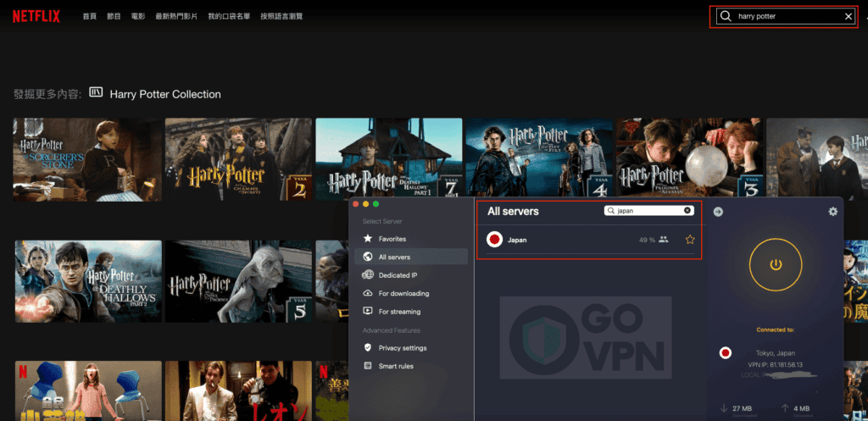Open Harry Potter Deathly Hallows Part 1 thumbnail
This screenshot has width=868, height=421.
[388, 158]
